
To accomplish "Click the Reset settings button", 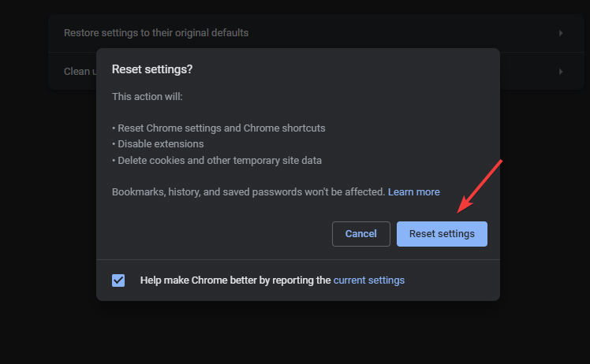I will [442, 234].
